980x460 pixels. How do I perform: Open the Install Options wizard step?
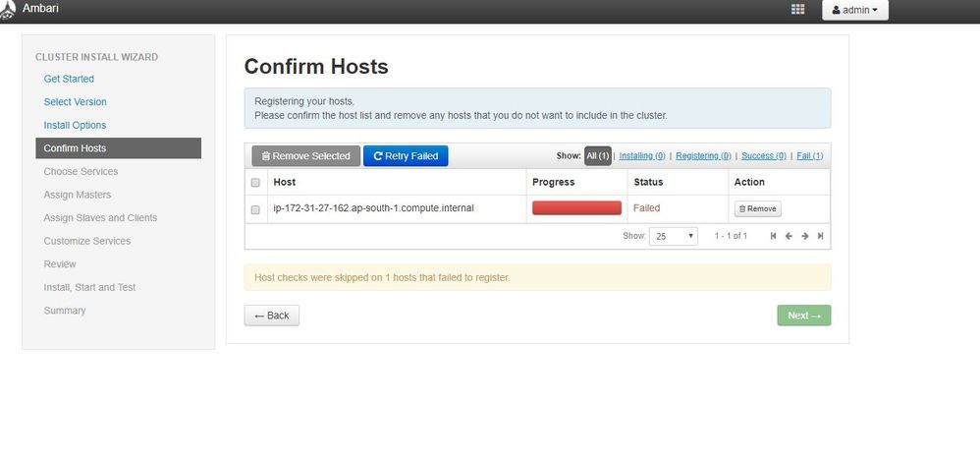click(x=75, y=125)
